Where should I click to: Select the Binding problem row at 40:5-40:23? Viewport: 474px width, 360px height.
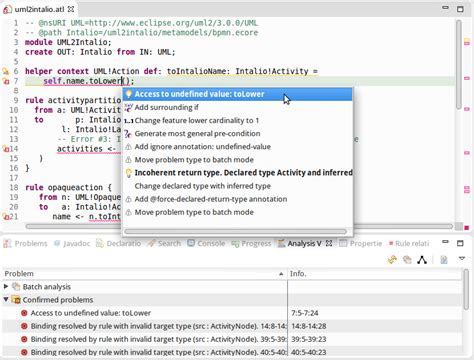(x=233, y=352)
